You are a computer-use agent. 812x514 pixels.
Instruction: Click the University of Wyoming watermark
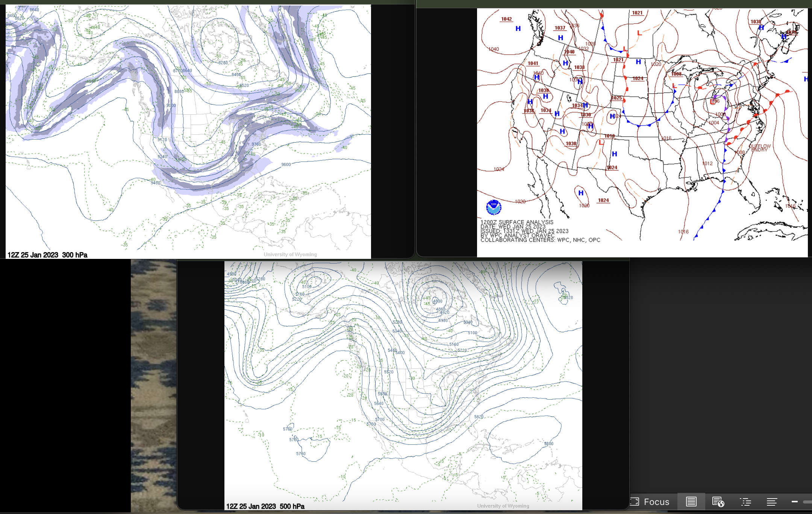[290, 254]
